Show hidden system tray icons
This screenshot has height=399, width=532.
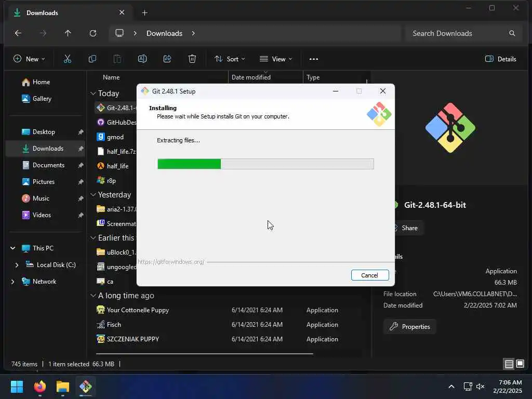click(451, 387)
